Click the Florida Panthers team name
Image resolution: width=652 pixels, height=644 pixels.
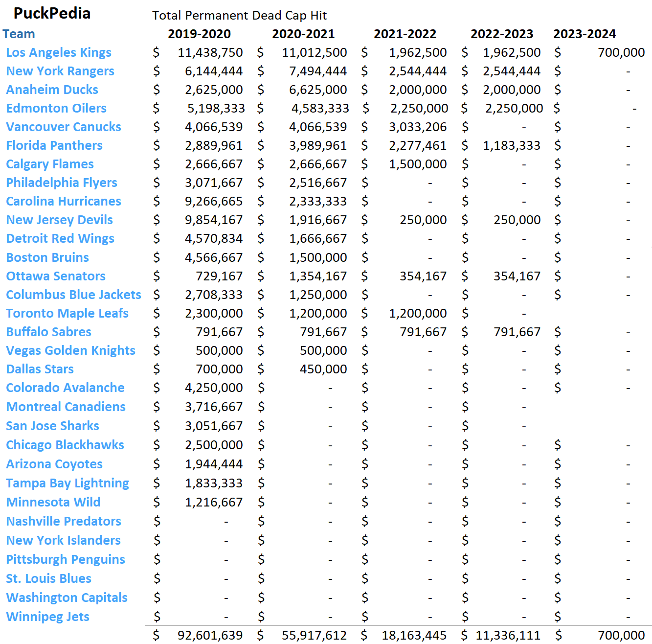[54, 145]
